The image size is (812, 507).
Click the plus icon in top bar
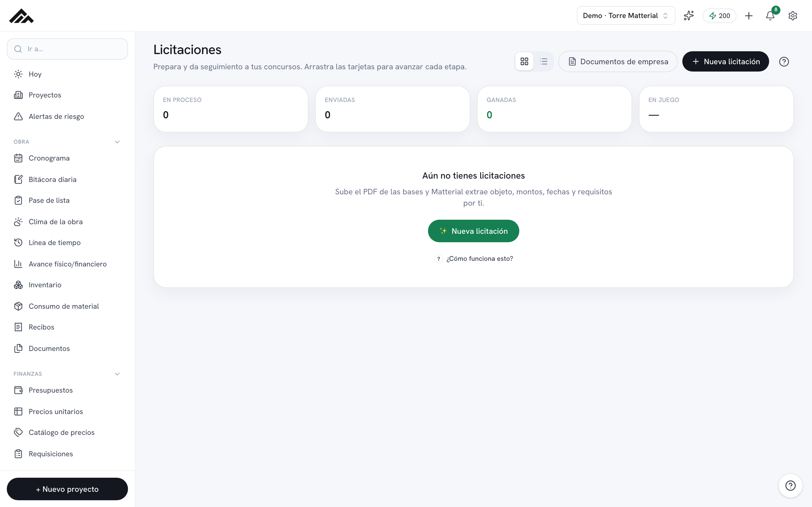coord(749,15)
